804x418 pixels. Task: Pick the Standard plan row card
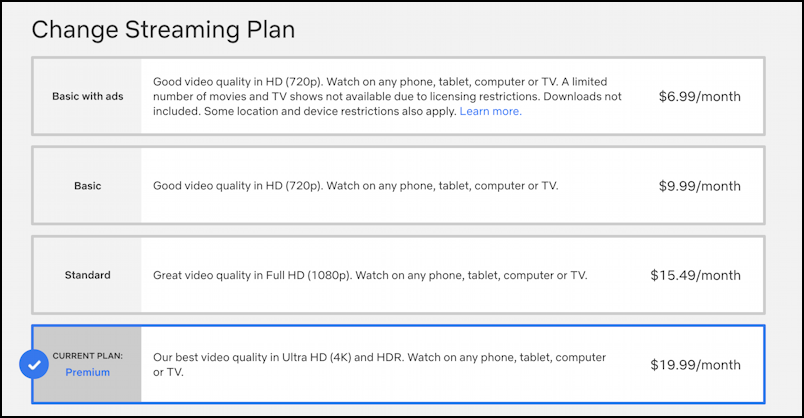pos(398,275)
